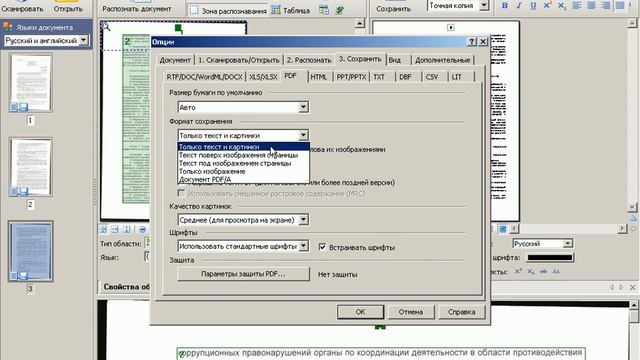Switch to the Документ tab
Image resolution: width=640 pixels, height=360 pixels.
click(x=175, y=60)
